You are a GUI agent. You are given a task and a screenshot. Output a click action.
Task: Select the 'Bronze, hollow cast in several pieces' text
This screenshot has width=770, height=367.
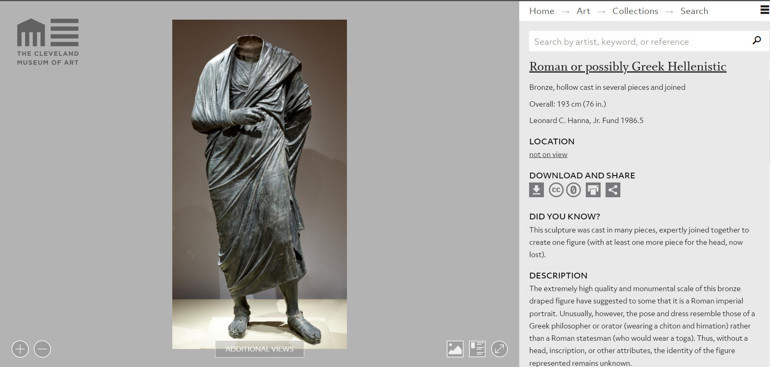pyautogui.click(x=607, y=87)
